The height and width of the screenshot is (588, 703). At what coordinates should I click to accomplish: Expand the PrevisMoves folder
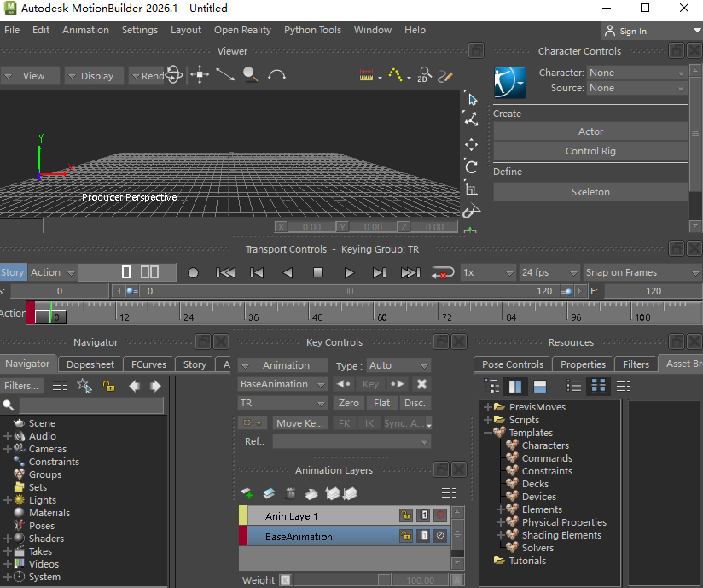pyautogui.click(x=488, y=407)
